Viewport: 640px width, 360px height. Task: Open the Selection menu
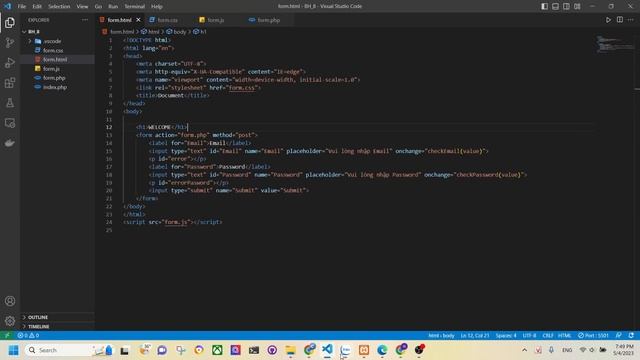click(59, 6)
